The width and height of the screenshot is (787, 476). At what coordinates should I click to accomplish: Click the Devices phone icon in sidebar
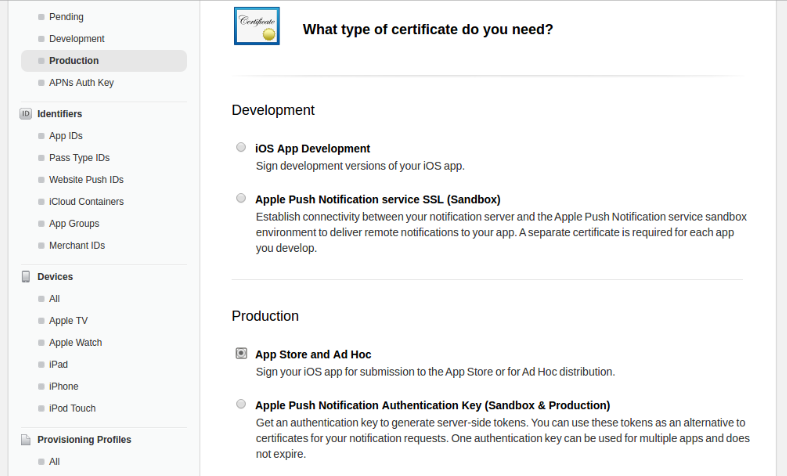(26, 277)
